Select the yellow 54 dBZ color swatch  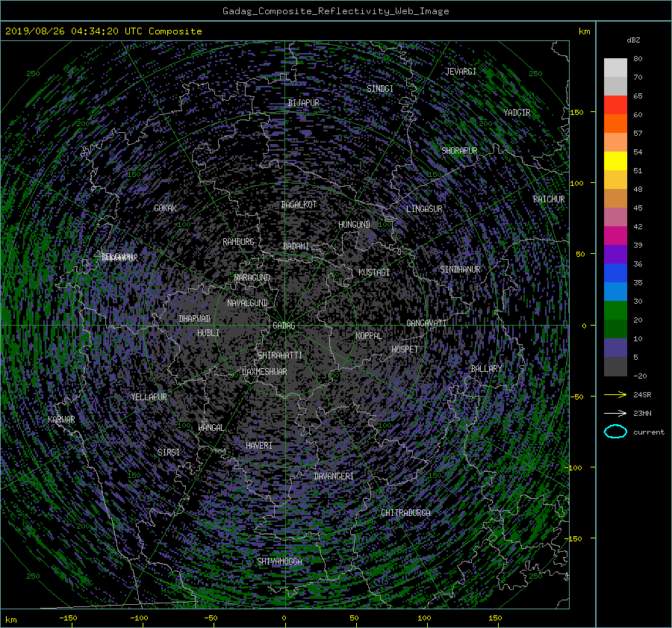tap(615, 161)
